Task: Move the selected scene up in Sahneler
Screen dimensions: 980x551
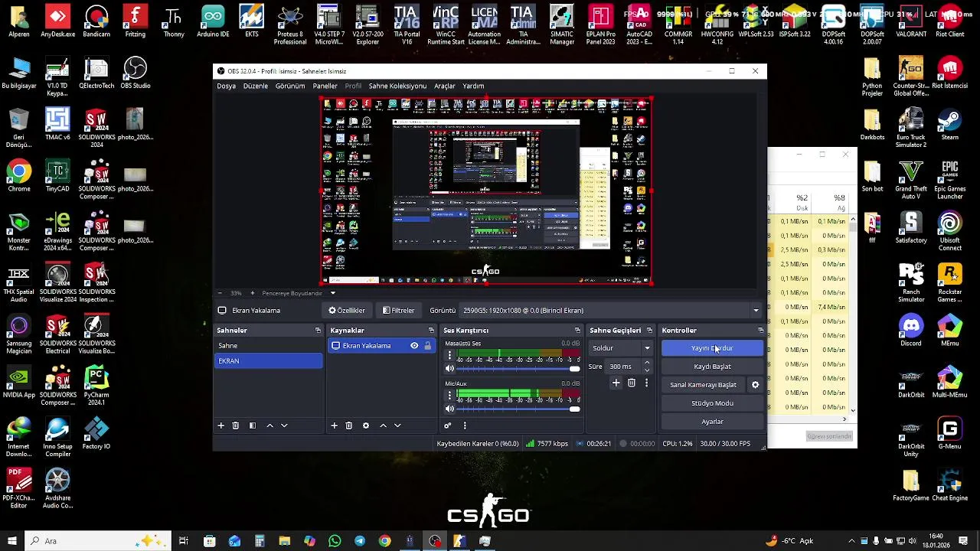Action: (x=269, y=425)
